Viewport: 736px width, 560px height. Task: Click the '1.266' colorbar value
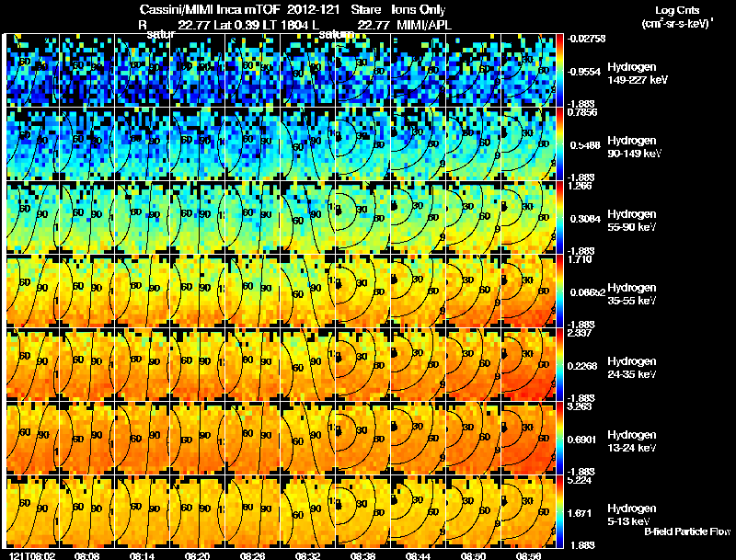[580, 186]
